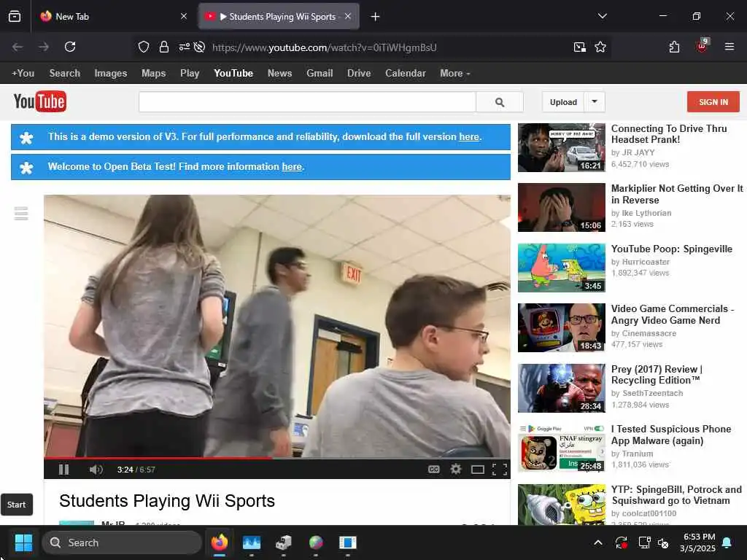Open the tracking protection shield icon
This screenshot has width=747, height=560.
pos(144,47)
